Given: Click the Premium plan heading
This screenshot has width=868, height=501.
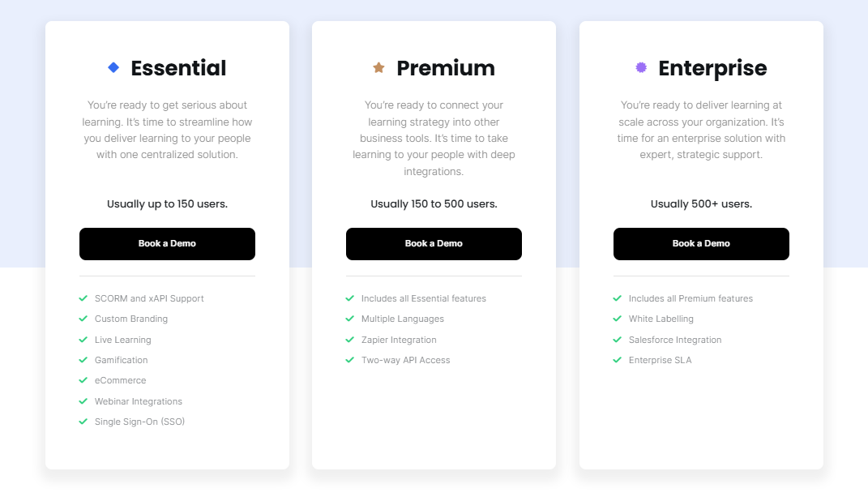Looking at the screenshot, I should [x=445, y=68].
